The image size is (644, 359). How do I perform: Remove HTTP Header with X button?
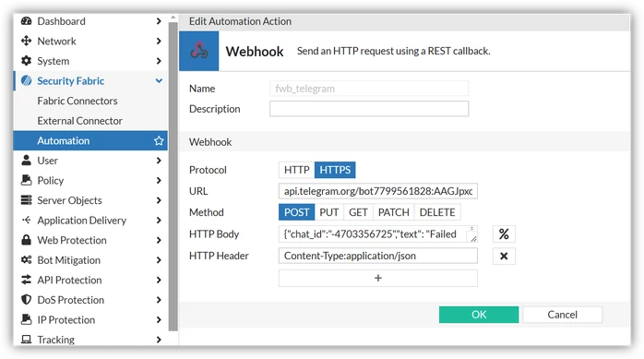(504, 256)
